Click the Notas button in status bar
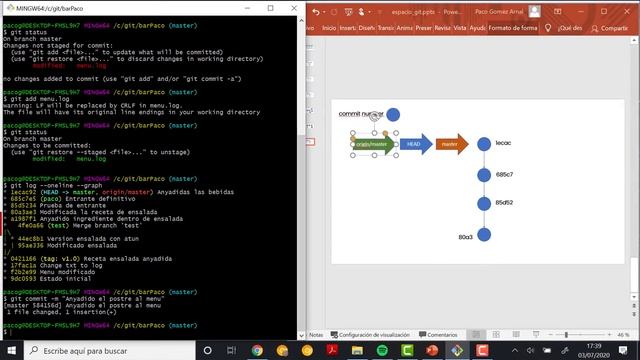The height and width of the screenshot is (360, 640). tap(316, 335)
